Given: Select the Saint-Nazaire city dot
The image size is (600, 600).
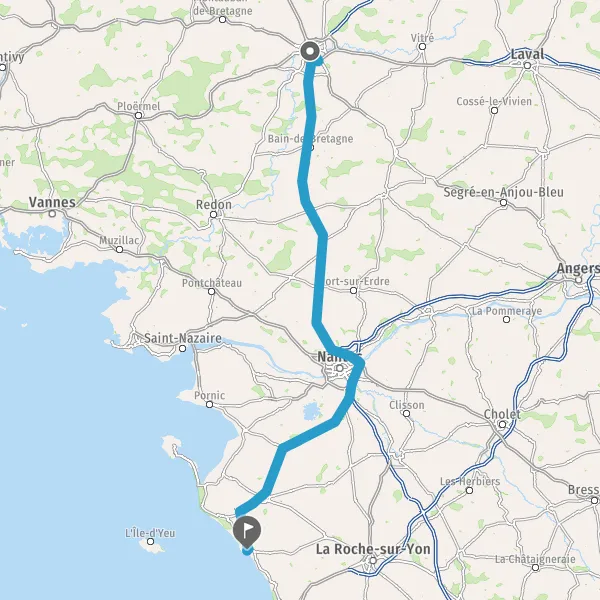Looking at the screenshot, I should (x=183, y=349).
